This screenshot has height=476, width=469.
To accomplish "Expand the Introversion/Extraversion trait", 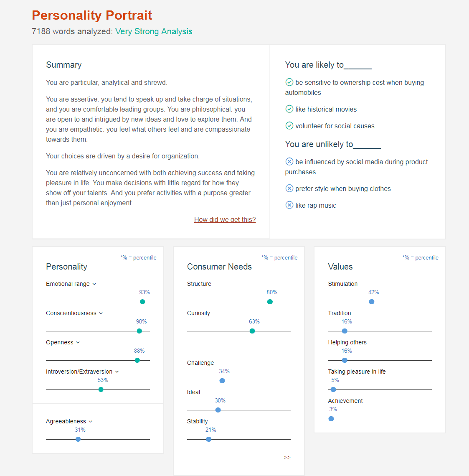I will tap(117, 372).
